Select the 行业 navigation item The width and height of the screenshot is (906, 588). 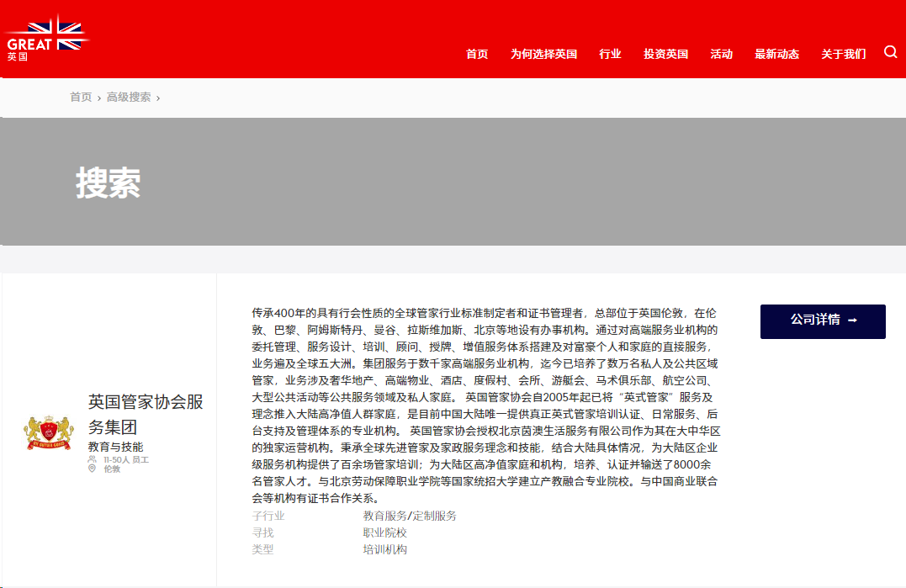[610, 54]
